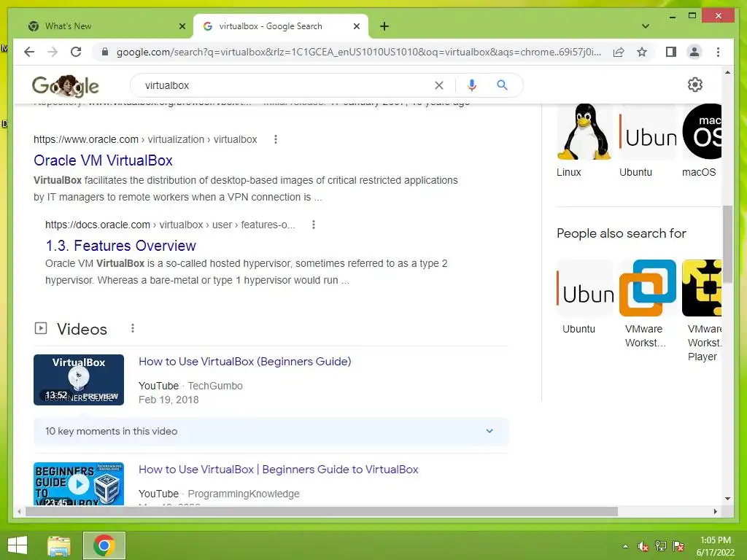Expand 10 key moments in this video
The image size is (747, 560).
[271, 432]
